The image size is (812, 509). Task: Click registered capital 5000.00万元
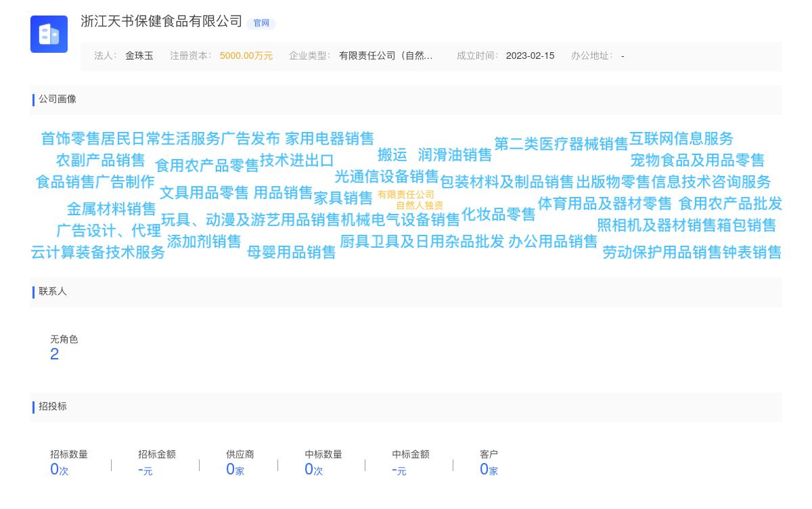[246, 56]
